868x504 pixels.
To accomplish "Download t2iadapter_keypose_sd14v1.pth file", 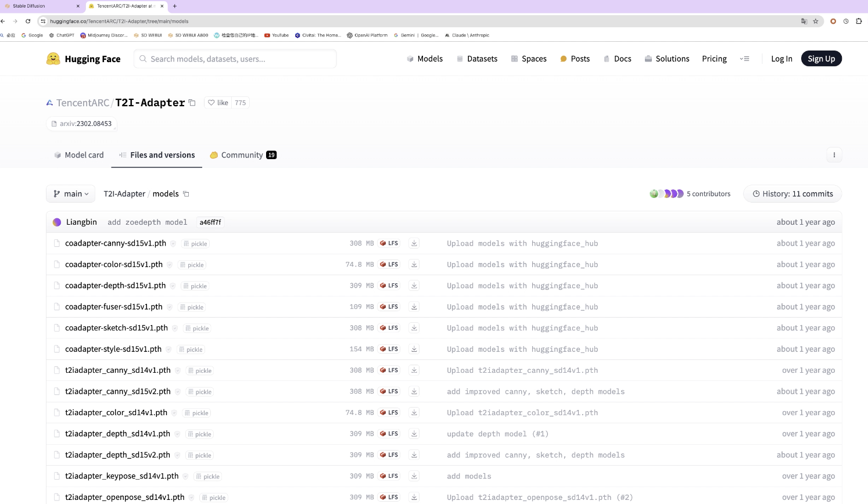I will tap(414, 476).
